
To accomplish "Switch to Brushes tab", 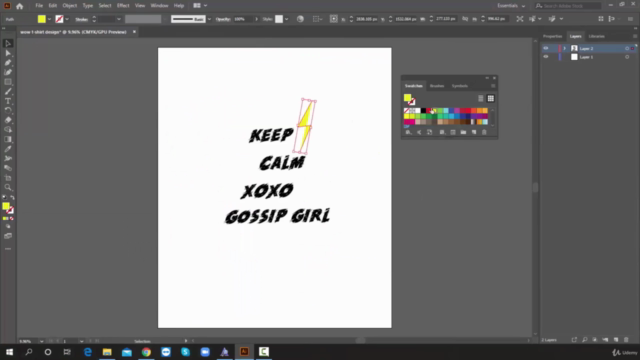I will (437, 86).
